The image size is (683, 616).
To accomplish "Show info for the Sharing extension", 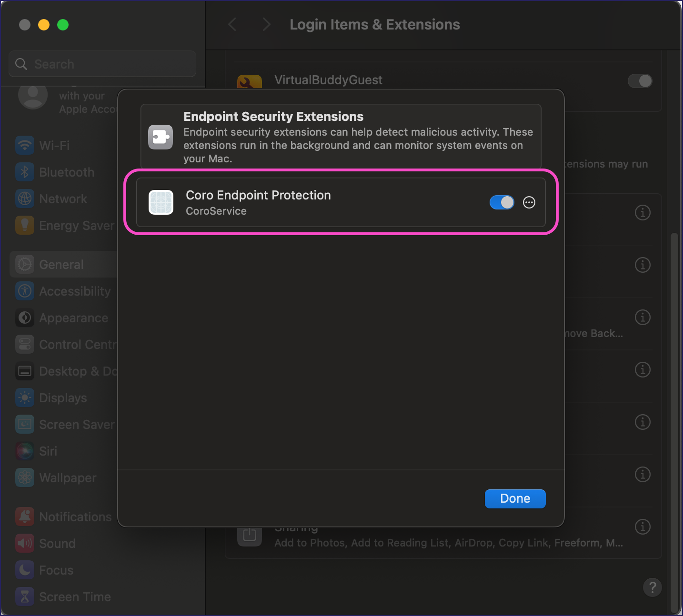I will point(642,527).
